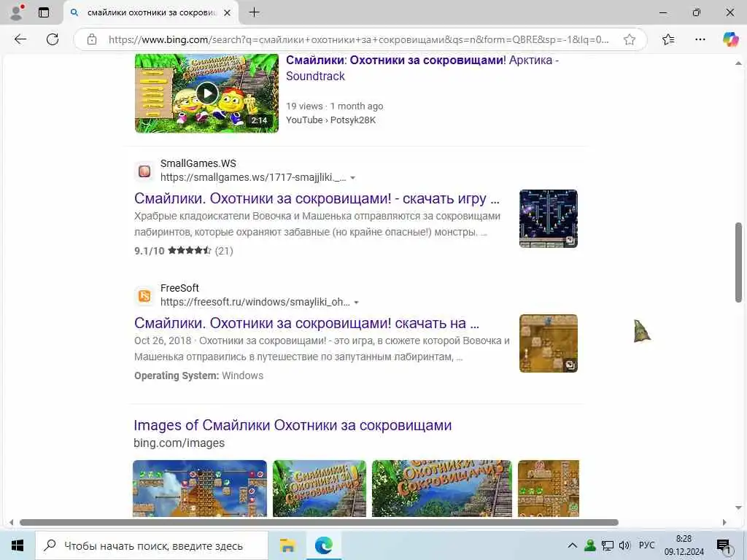The width and height of the screenshot is (747, 560).
Task: Open the clock showing 8:28
Action: tap(684, 545)
